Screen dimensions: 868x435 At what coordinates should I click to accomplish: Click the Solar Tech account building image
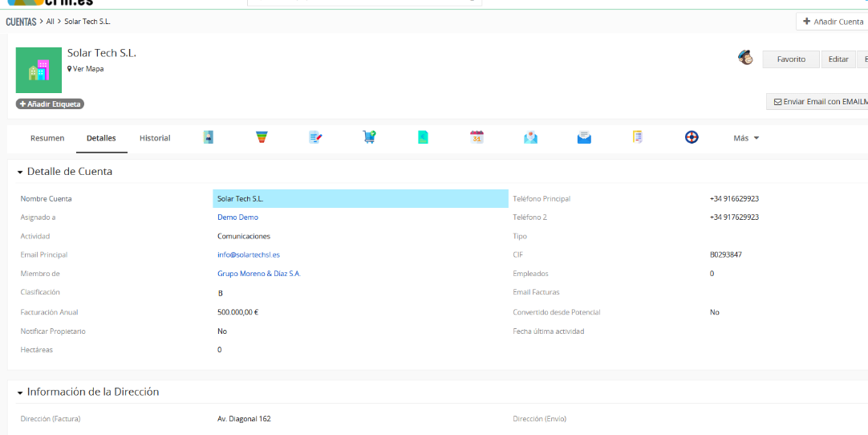[39, 70]
